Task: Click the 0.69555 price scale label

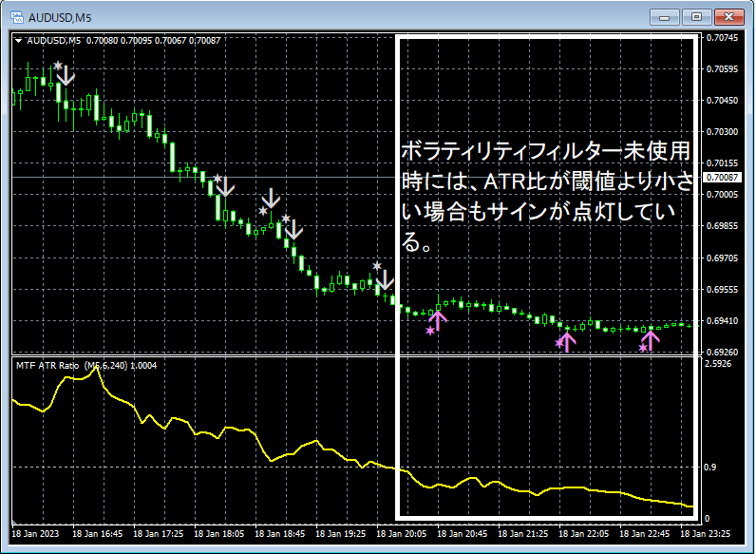Action: tap(722, 290)
